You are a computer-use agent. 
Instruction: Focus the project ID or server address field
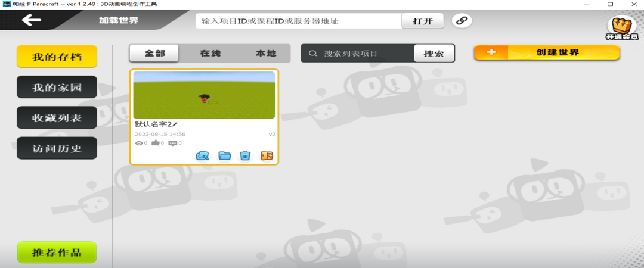point(299,21)
